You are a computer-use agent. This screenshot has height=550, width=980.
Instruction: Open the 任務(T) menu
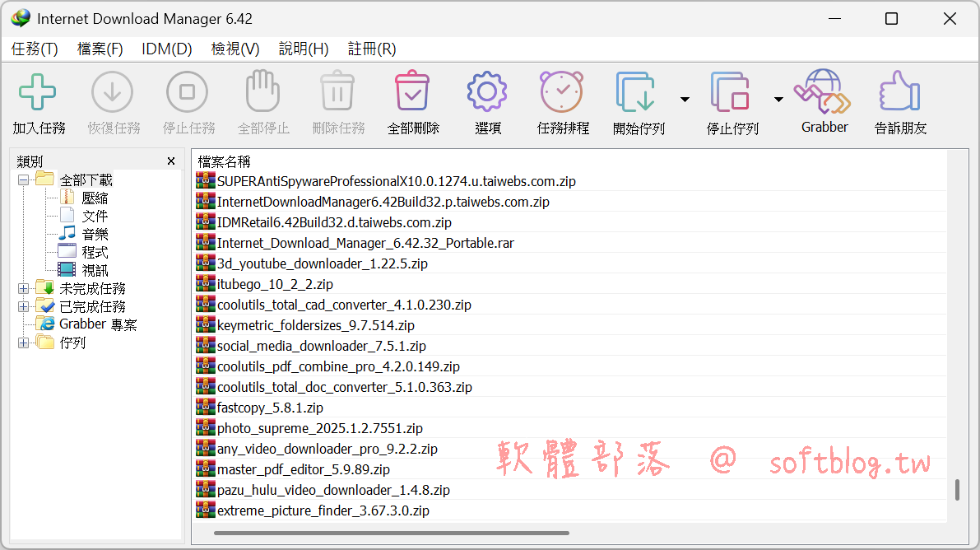[x=35, y=49]
